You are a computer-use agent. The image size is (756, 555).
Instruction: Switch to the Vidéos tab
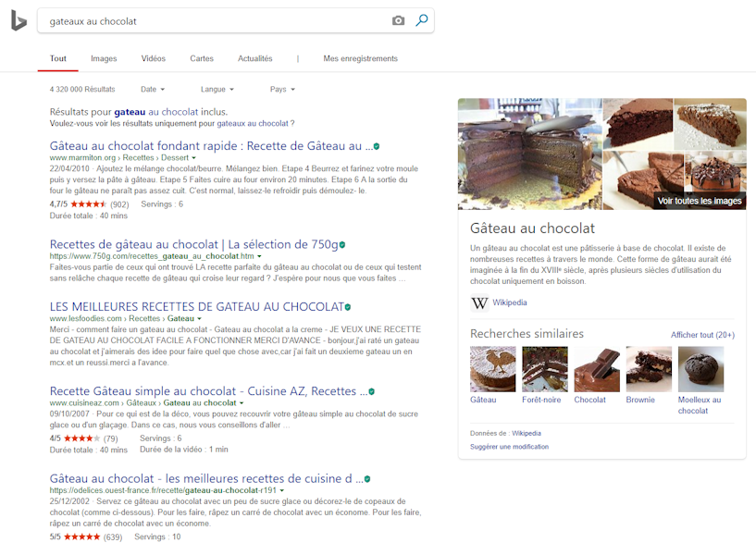[154, 58]
